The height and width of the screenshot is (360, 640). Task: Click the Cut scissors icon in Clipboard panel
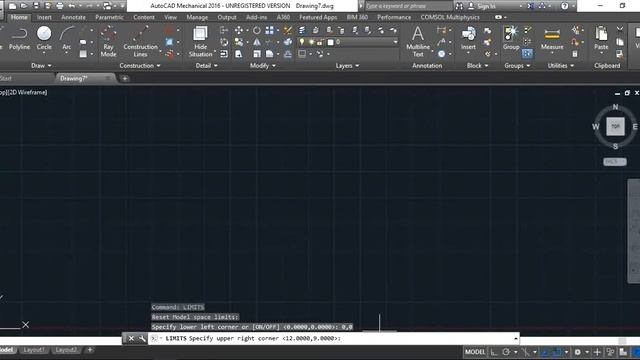[x=620, y=30]
